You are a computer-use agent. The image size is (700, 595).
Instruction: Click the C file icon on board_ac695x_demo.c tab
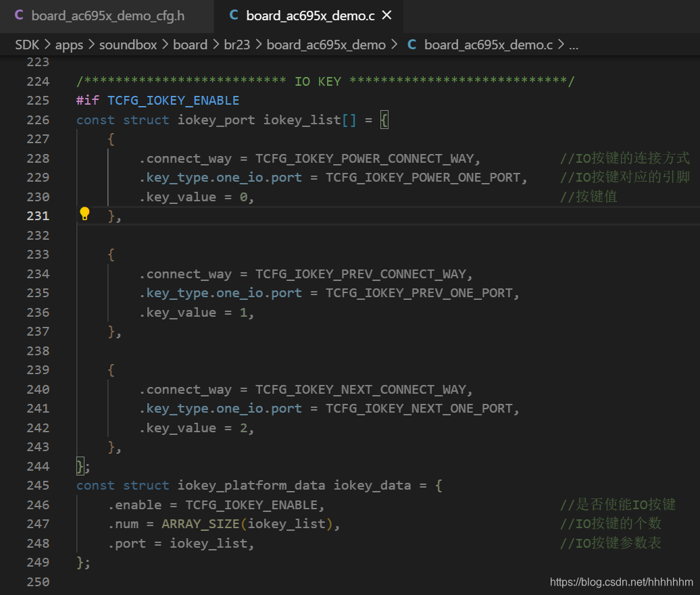point(234,15)
